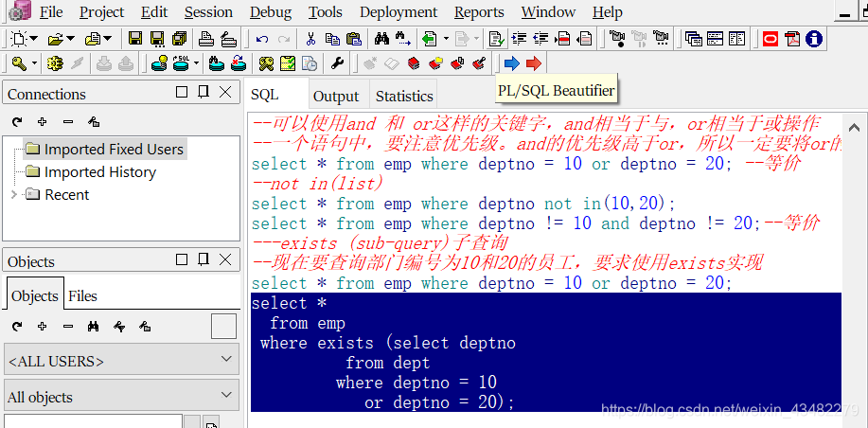Click the blue info circle icon
Image resolution: width=868 pixels, height=428 pixels.
tap(814, 39)
